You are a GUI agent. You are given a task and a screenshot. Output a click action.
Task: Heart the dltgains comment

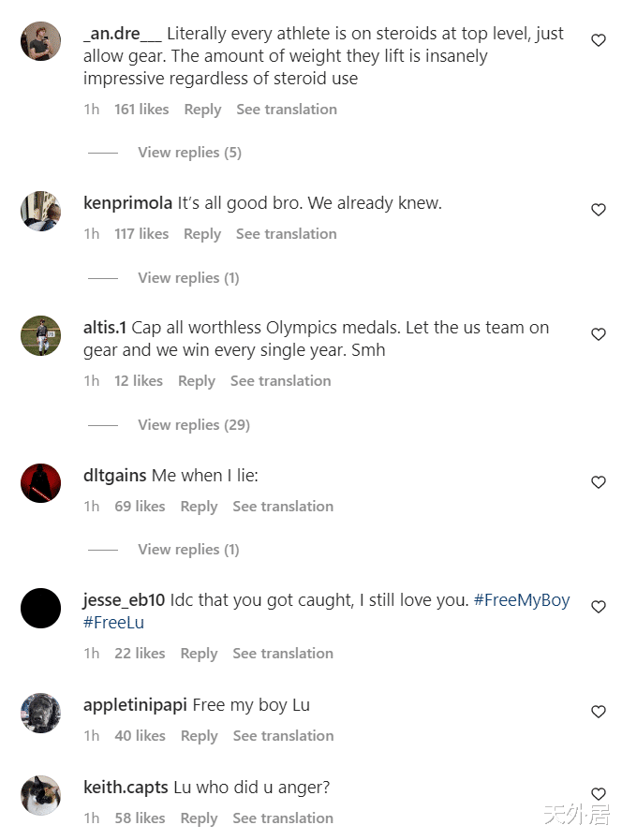pos(599,482)
